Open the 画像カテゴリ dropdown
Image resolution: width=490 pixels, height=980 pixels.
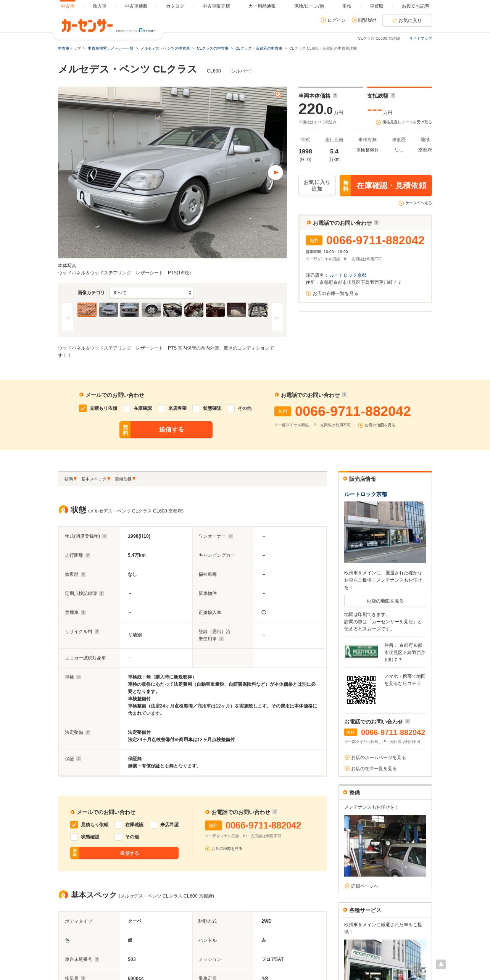[x=152, y=293]
